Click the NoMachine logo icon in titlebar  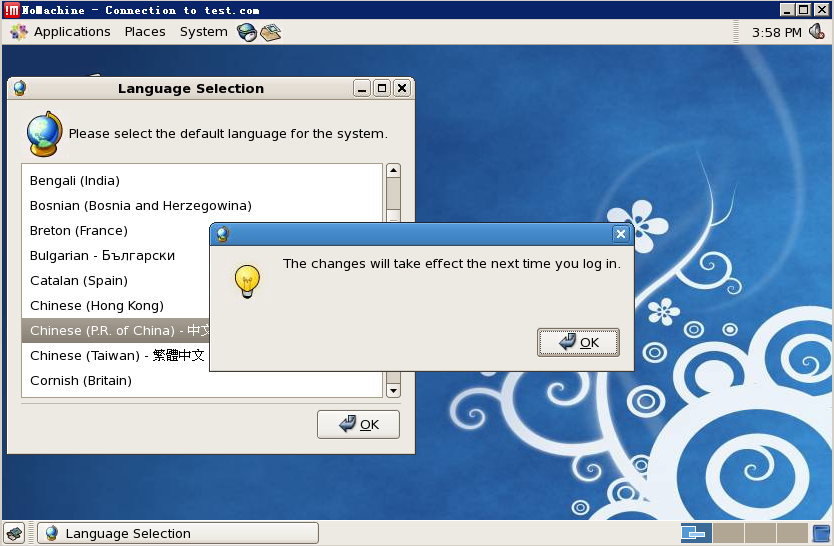point(12,10)
